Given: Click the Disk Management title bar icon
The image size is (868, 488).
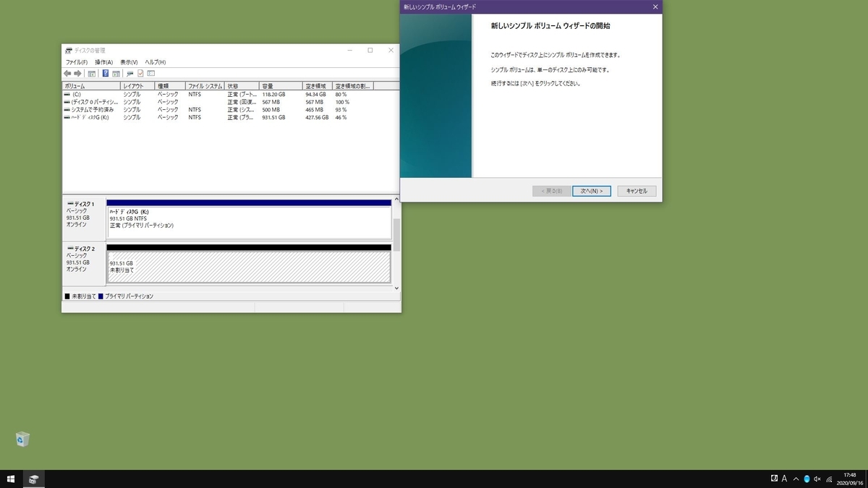Looking at the screenshot, I should [x=69, y=51].
